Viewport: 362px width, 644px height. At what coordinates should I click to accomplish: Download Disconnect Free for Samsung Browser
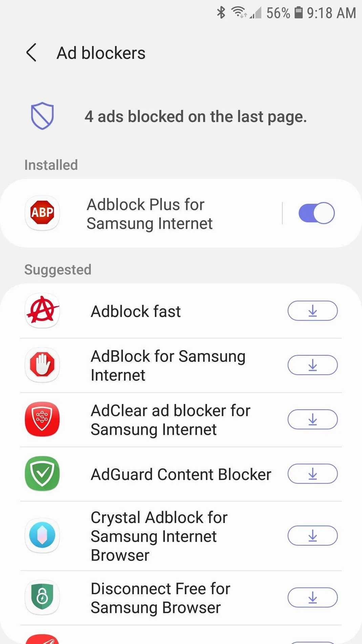coord(313,598)
